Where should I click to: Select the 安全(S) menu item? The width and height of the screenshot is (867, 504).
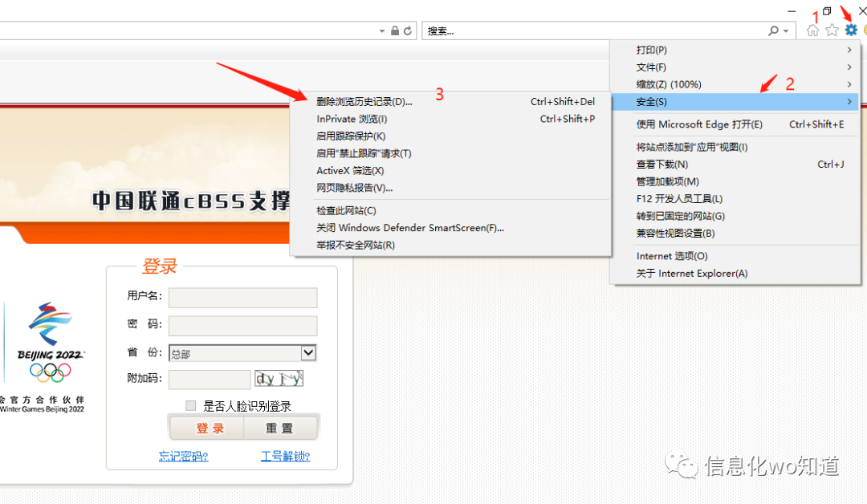tap(735, 102)
